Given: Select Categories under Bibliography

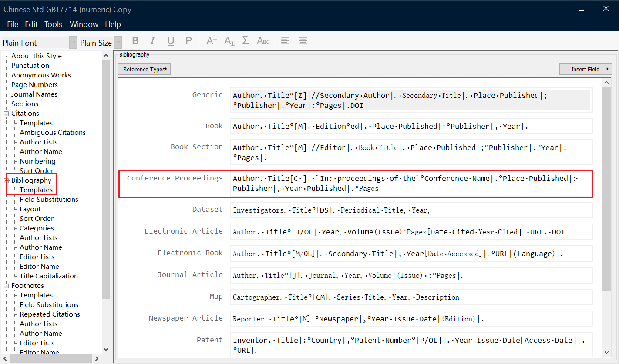Looking at the screenshot, I should click(37, 228).
